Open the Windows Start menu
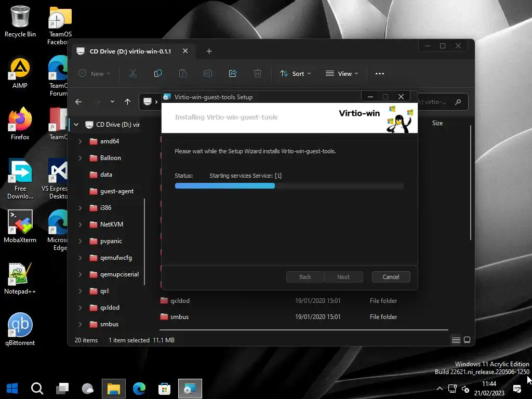The image size is (532, 399). click(12, 389)
